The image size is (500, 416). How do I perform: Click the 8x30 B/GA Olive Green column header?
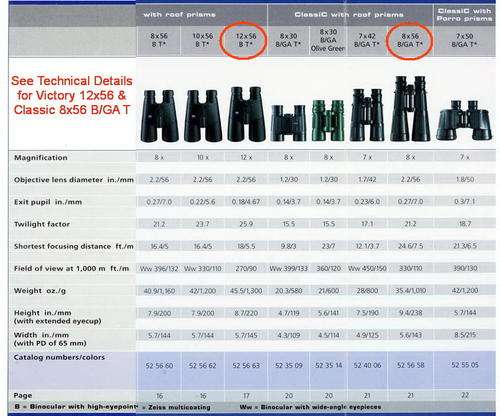[328, 40]
